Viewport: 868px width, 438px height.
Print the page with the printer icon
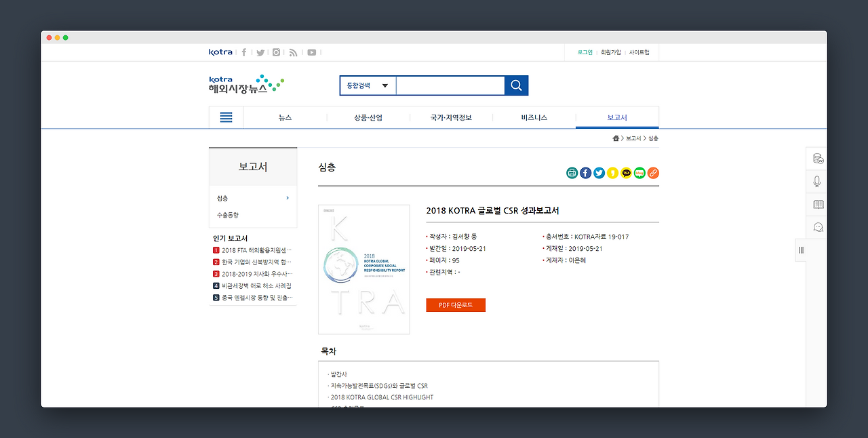[572, 173]
